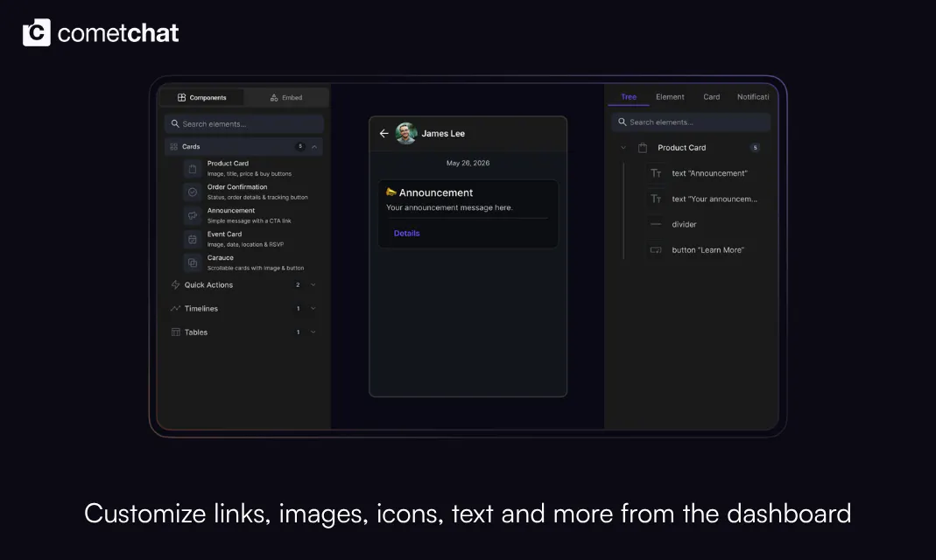The height and width of the screenshot is (560, 936).
Task: Open the Card tab
Action: pyautogui.click(x=711, y=97)
